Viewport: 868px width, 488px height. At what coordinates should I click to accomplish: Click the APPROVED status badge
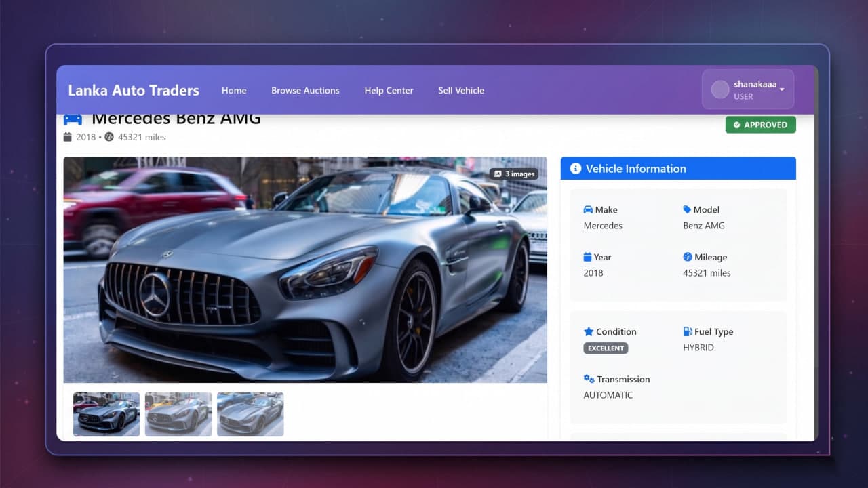761,125
